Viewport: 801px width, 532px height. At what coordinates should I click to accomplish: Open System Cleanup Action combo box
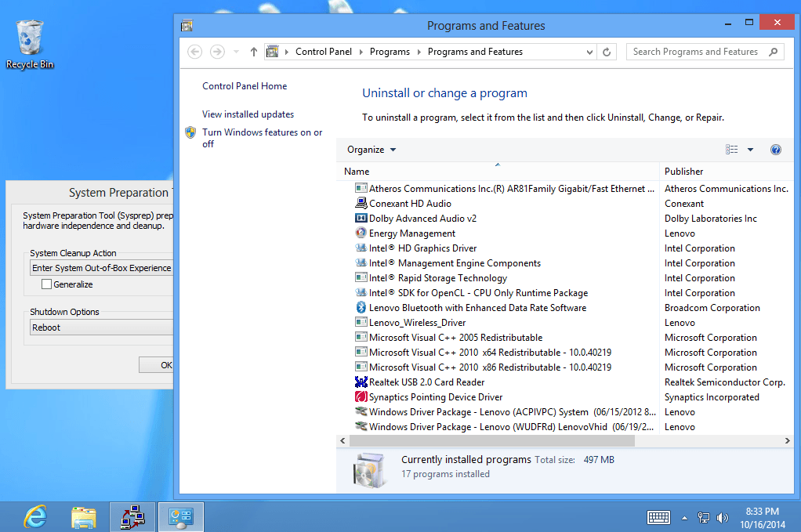pos(101,268)
